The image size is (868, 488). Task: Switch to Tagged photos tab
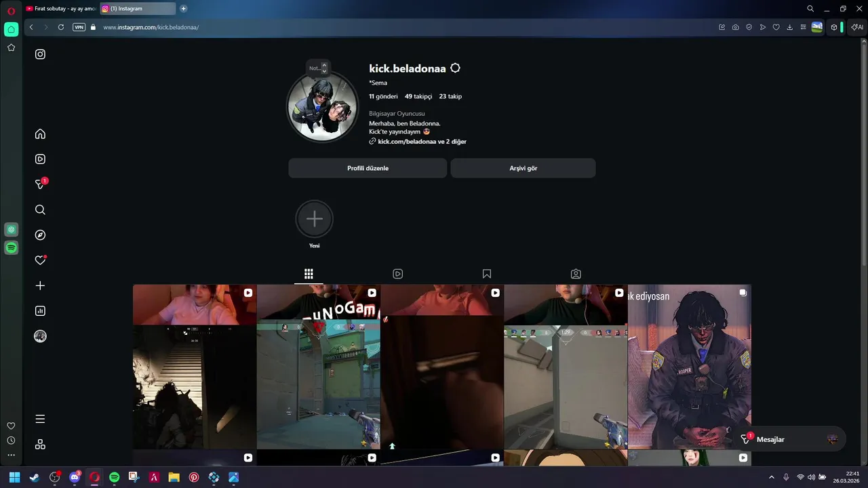576,274
